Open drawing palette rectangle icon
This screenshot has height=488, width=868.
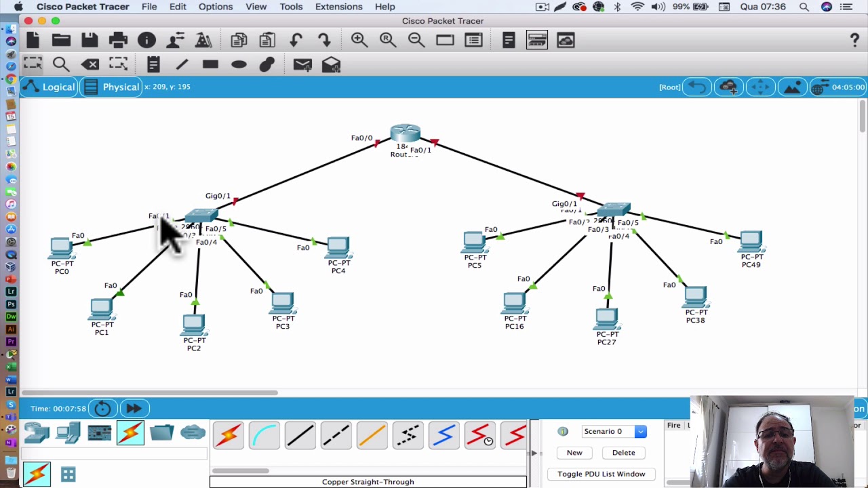pyautogui.click(x=445, y=41)
